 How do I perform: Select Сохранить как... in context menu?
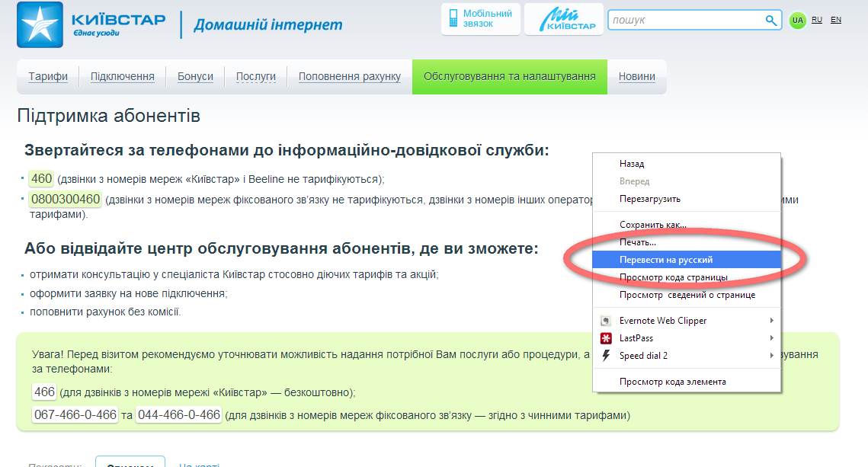click(x=687, y=225)
